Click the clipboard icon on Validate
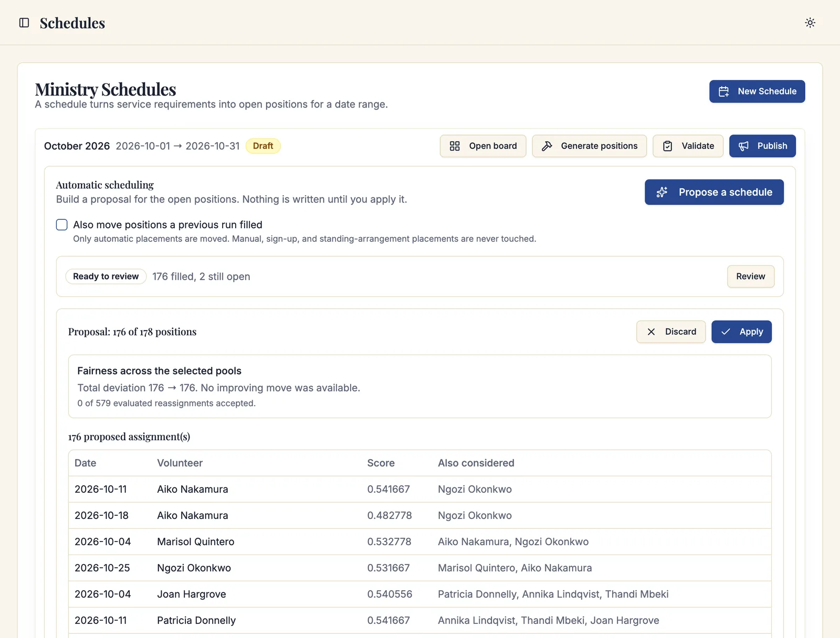This screenshot has width=840, height=638. coord(667,146)
